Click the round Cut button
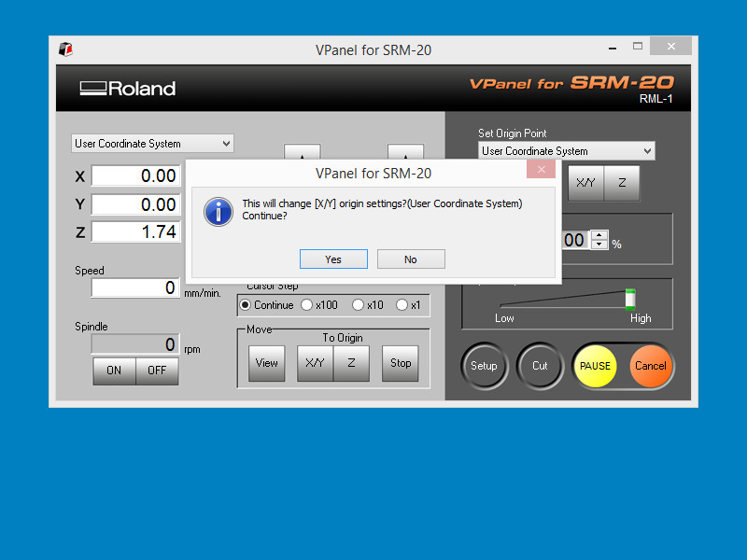The height and width of the screenshot is (560, 747). 540,366
